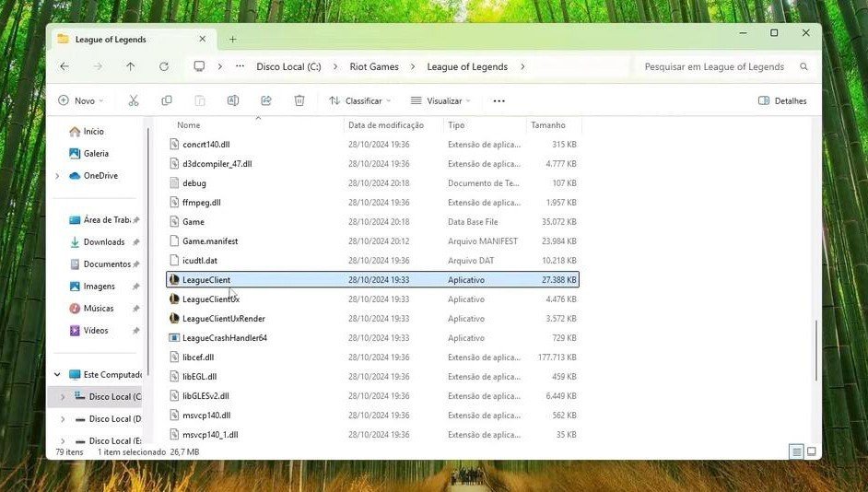Select the LeagueClientUx application file

373,299
